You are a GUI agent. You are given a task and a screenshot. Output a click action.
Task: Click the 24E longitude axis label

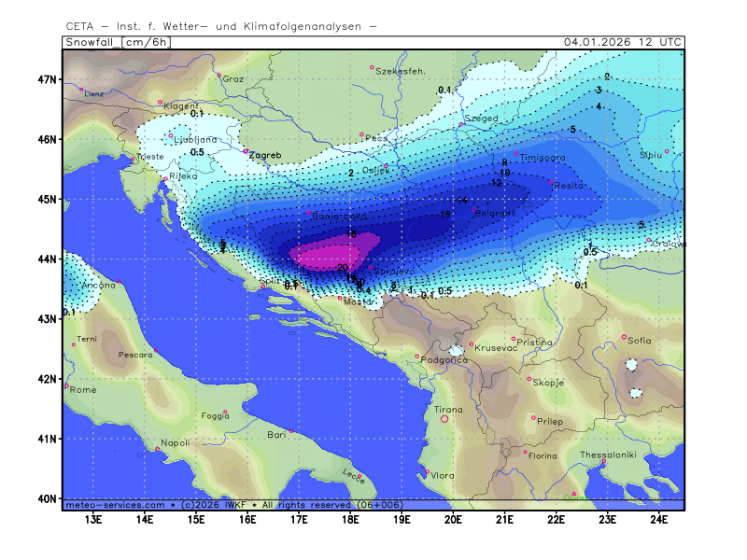click(x=657, y=518)
